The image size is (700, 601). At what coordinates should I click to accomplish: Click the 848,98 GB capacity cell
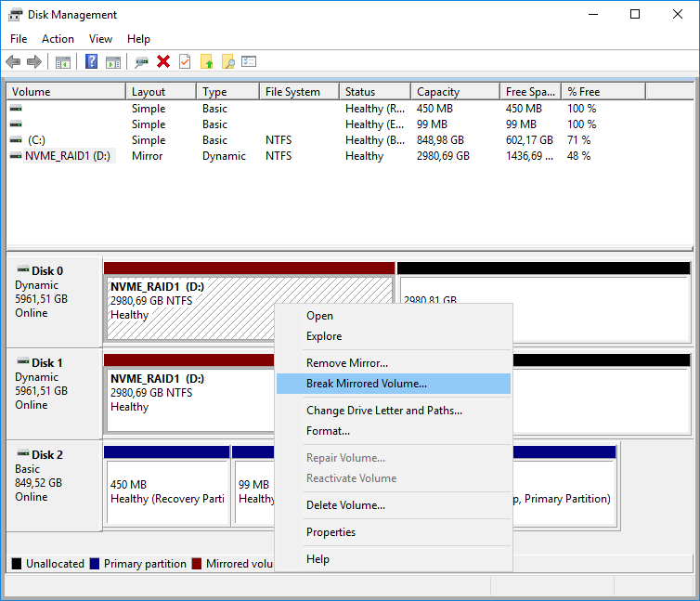point(440,140)
